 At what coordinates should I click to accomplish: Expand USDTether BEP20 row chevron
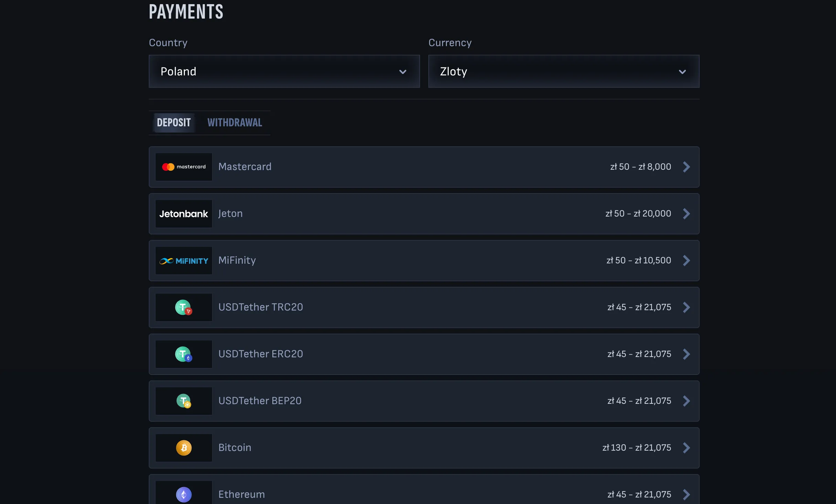click(686, 401)
